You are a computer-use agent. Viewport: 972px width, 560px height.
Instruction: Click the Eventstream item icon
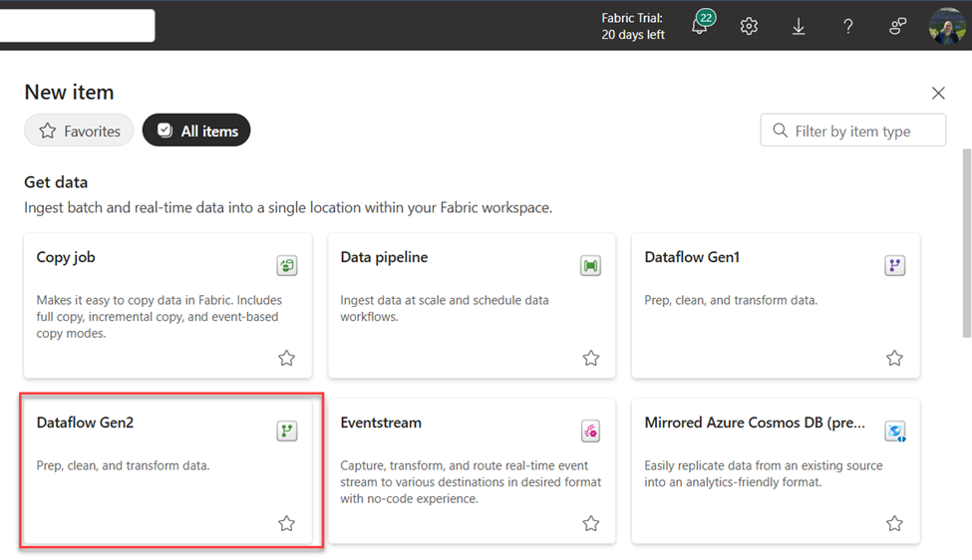(x=591, y=431)
